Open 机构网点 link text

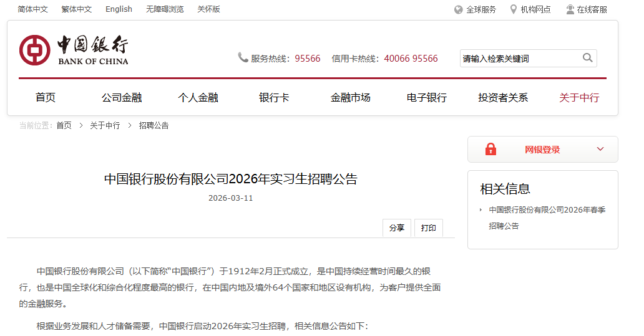(535, 9)
